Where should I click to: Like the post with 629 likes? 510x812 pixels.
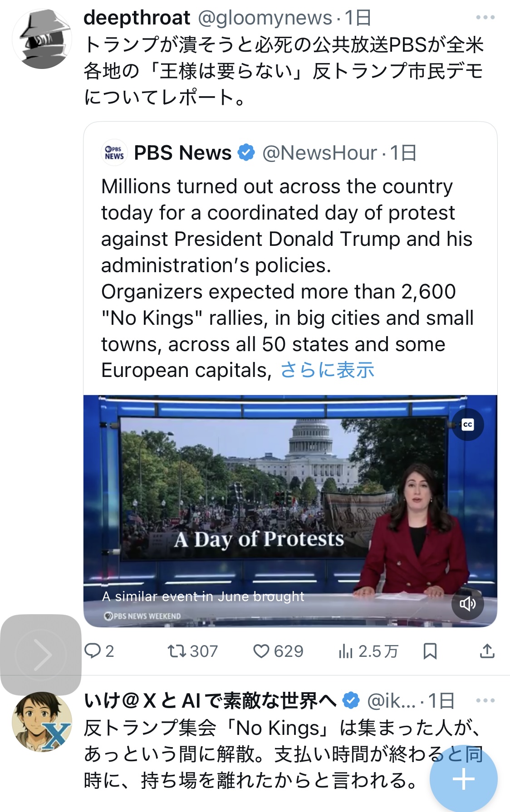[x=261, y=651]
